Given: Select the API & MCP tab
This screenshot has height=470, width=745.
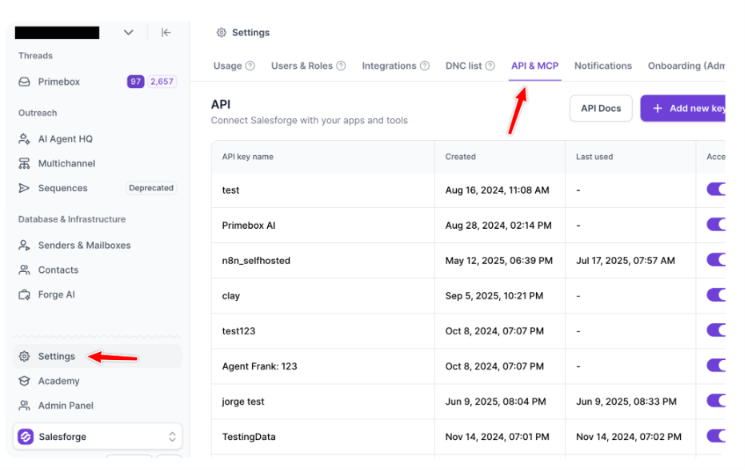Looking at the screenshot, I should [x=535, y=66].
